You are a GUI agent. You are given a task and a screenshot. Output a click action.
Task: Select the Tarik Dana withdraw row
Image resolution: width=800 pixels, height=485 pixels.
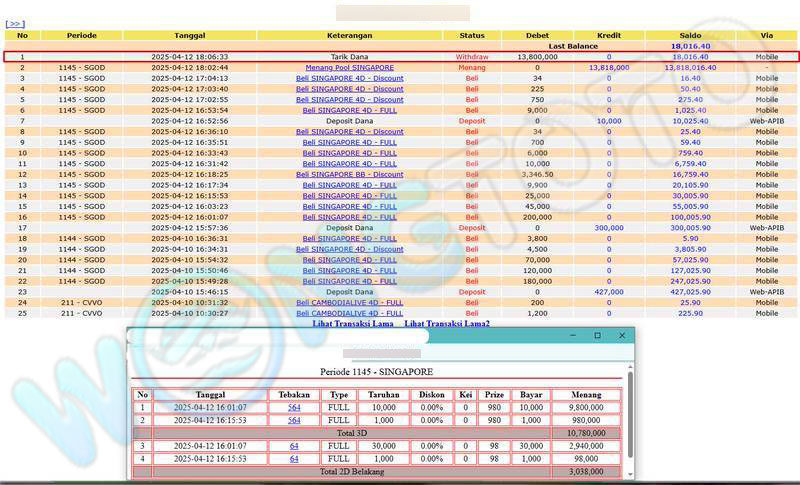400,57
